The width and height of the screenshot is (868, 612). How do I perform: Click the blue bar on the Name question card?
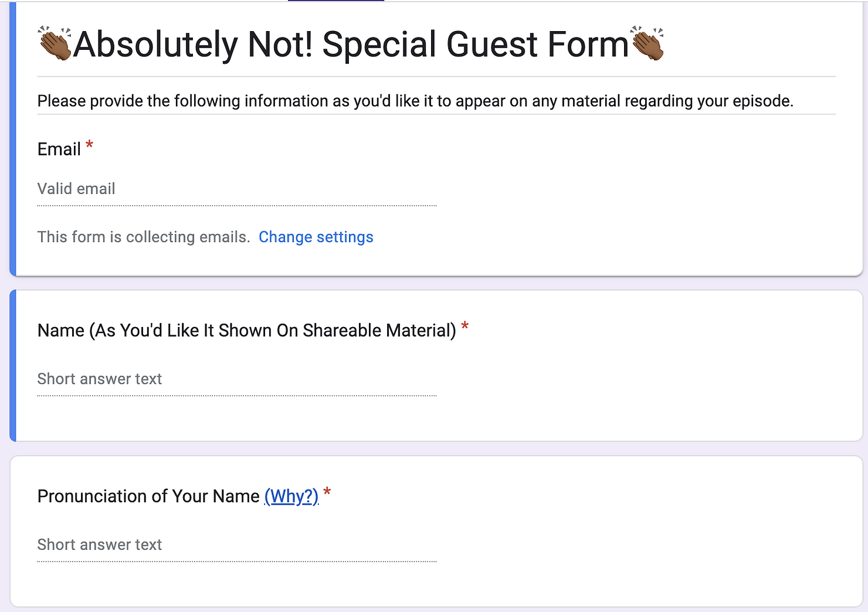pos(13,365)
